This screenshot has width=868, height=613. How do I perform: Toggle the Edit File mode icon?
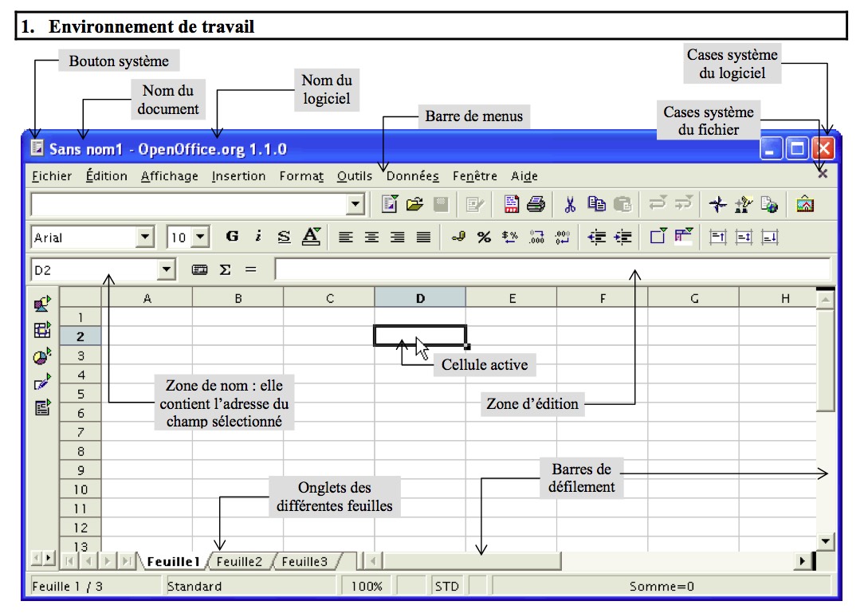pyautogui.click(x=475, y=204)
